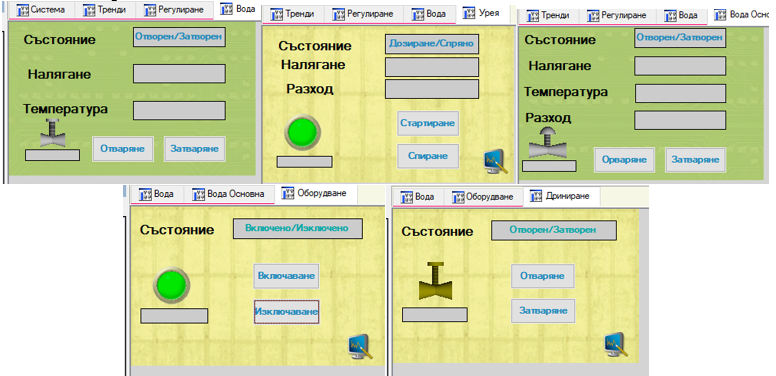Open the trend monitor icon in Дрениране panel
Image resolution: width=776 pixels, height=376 pixels.
[x=616, y=345]
